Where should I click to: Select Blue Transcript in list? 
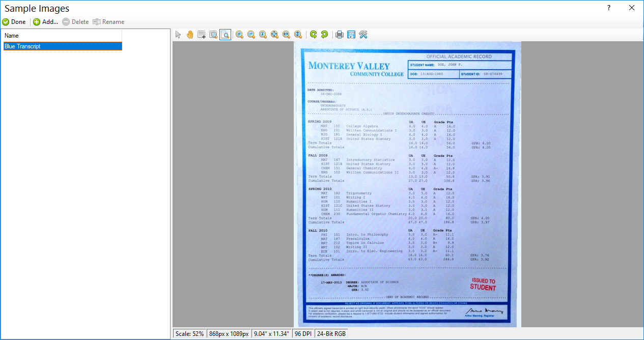(x=62, y=46)
